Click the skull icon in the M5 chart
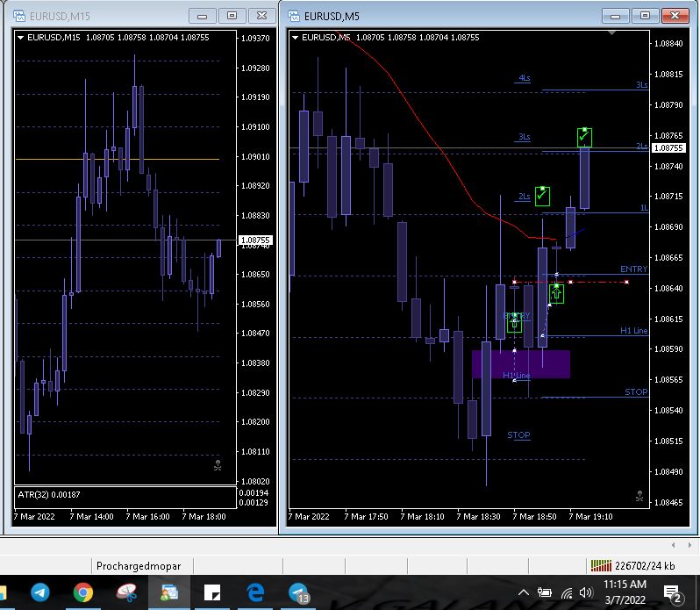 click(x=639, y=496)
